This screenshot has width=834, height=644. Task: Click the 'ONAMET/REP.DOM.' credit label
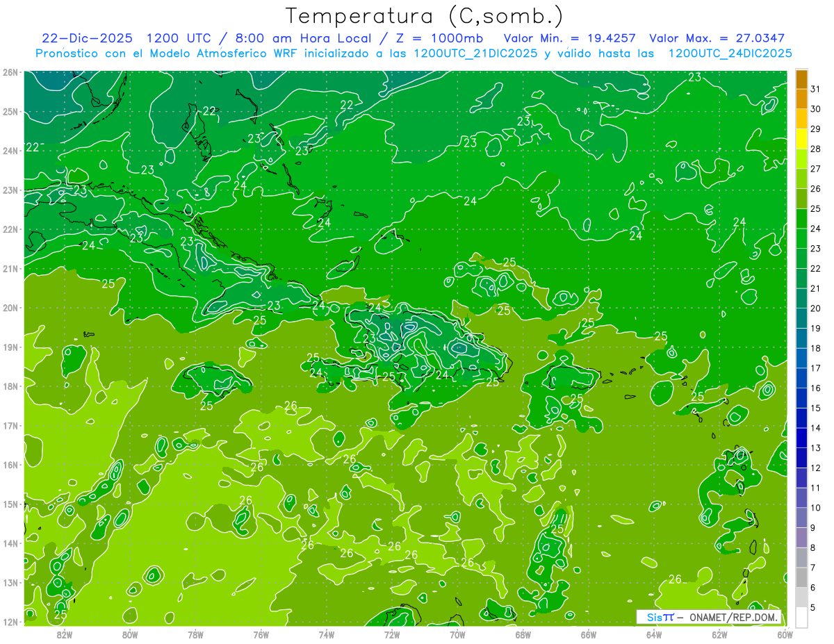pyautogui.click(x=733, y=617)
